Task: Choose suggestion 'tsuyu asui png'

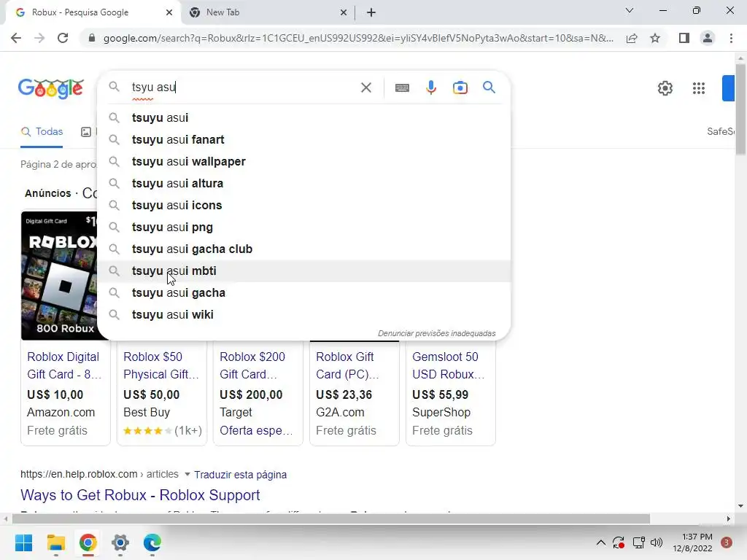Action: coord(304,227)
